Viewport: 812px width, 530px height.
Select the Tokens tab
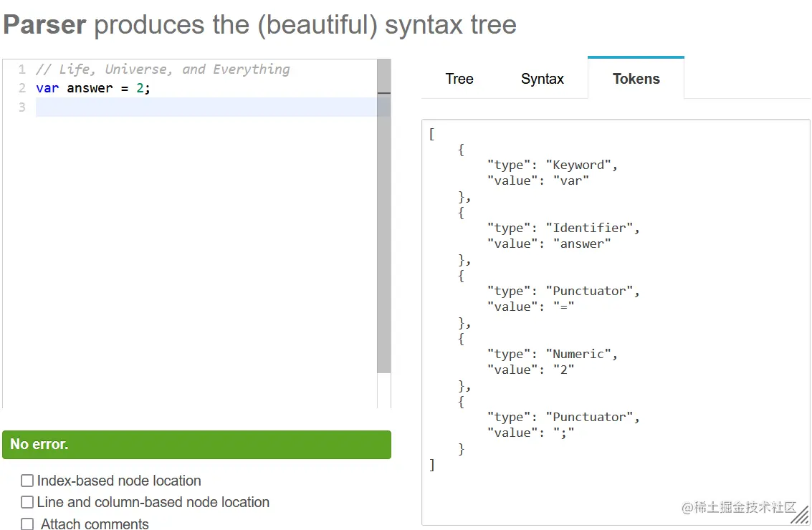click(636, 79)
